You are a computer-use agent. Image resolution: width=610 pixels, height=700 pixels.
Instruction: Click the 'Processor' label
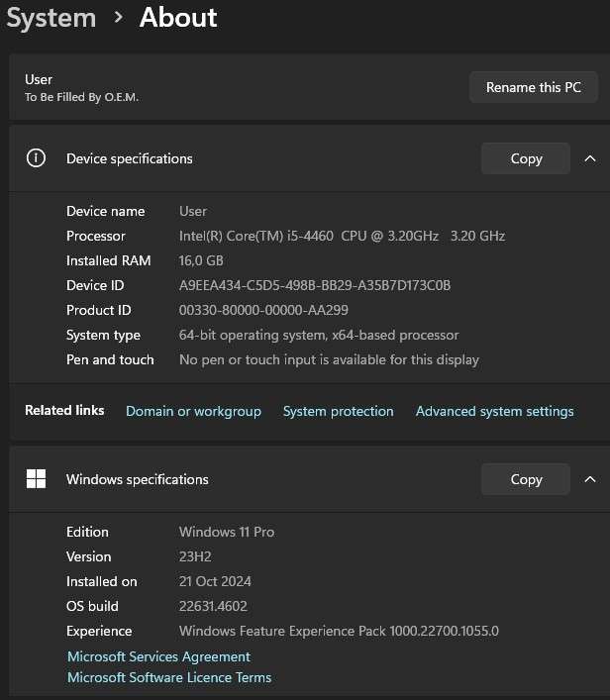click(96, 236)
